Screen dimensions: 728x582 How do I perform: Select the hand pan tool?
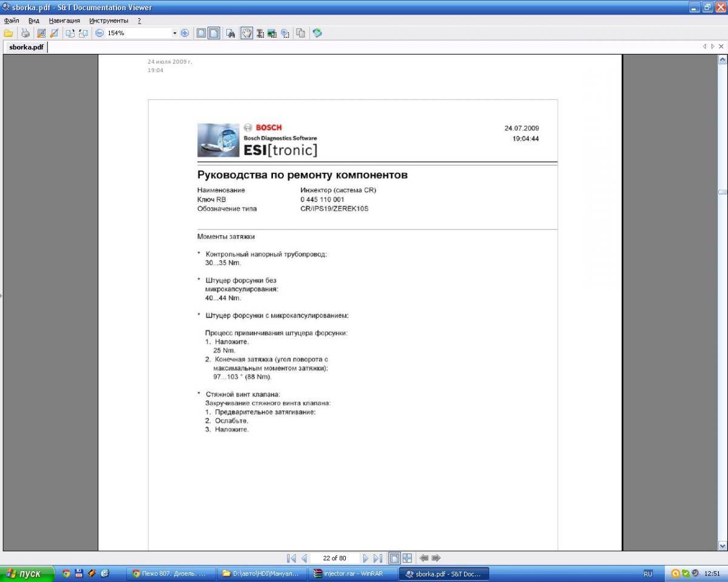point(247,33)
